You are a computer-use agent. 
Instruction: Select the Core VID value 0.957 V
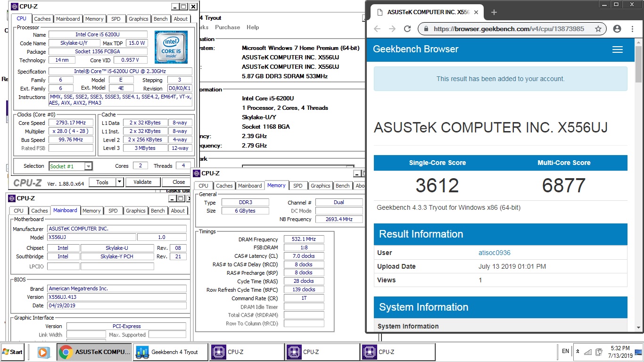coord(130,60)
